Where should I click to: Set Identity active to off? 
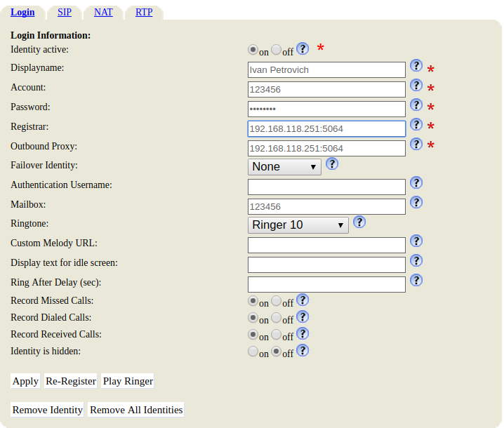[277, 51]
